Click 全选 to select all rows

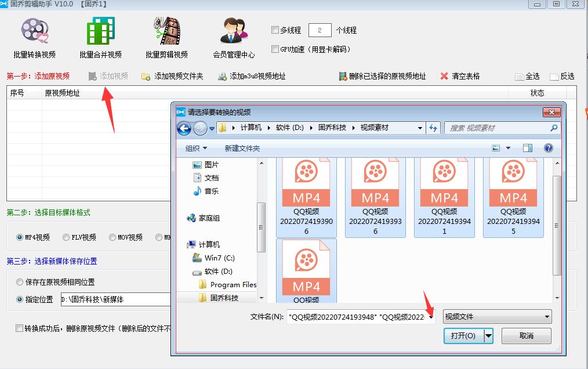tap(527, 76)
